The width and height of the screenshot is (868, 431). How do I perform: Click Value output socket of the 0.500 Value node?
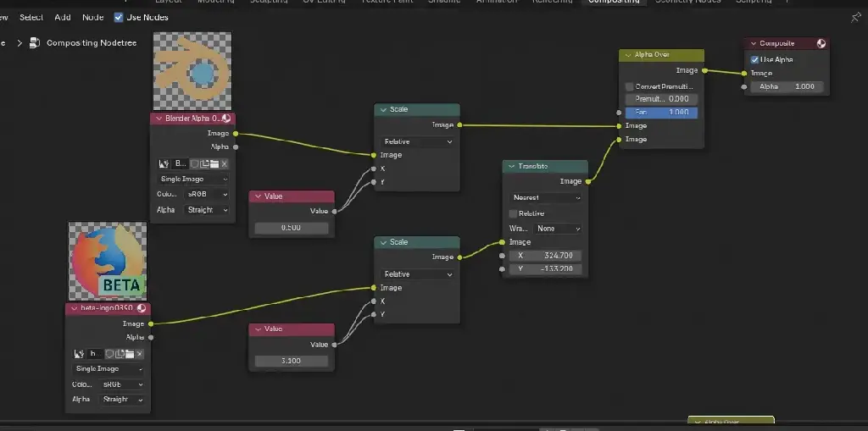pyautogui.click(x=334, y=211)
